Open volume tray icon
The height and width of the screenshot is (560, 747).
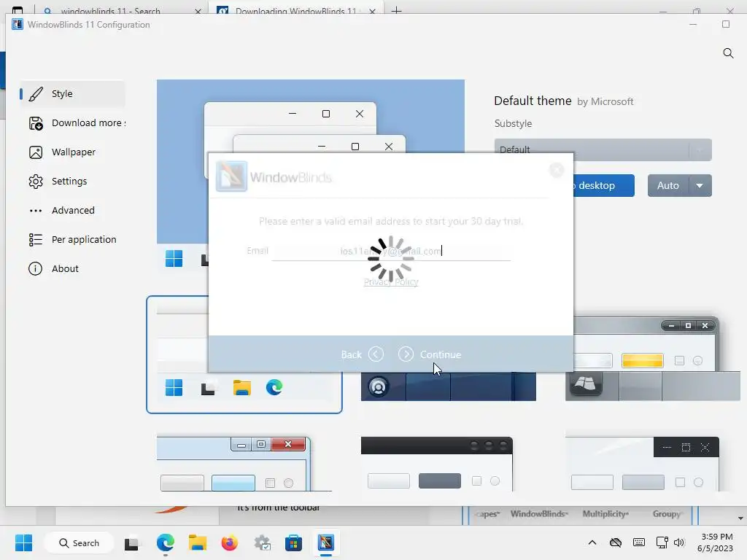click(x=679, y=542)
